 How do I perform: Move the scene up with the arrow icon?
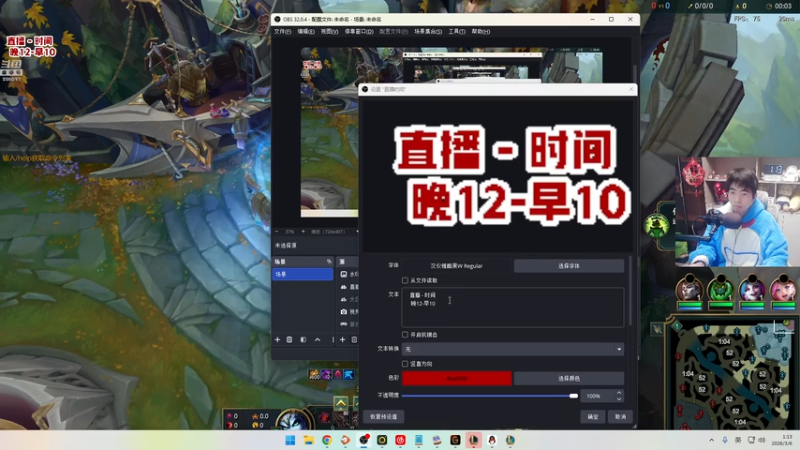tap(317, 340)
